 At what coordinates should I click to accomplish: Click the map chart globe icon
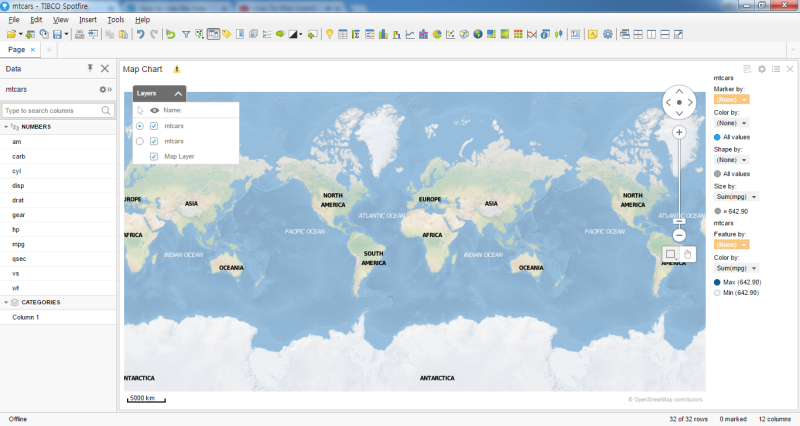point(478,34)
